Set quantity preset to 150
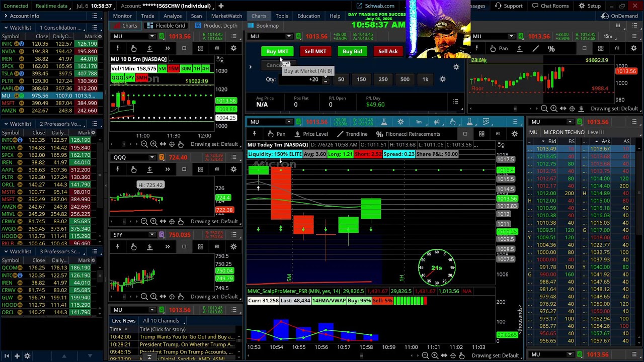This screenshot has height=362, width=644. click(x=361, y=79)
